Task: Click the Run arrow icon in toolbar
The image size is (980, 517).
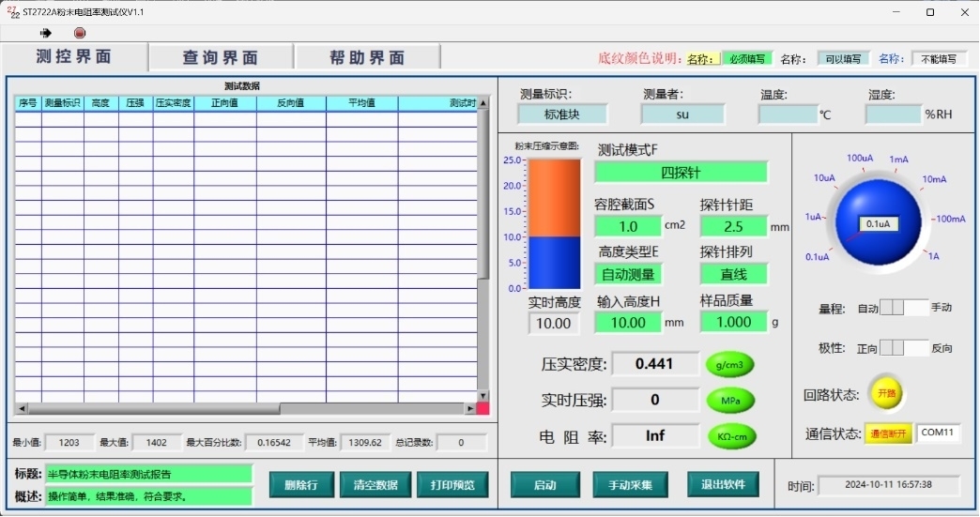Action: [x=46, y=33]
